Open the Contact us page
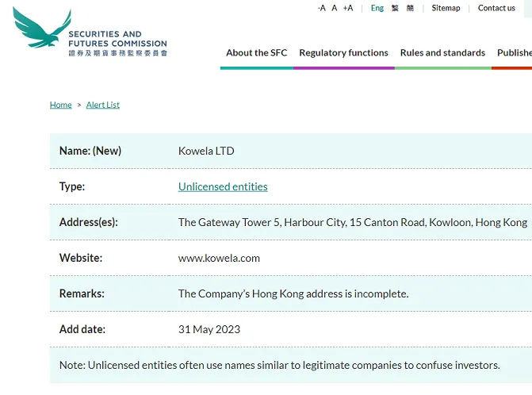Viewport: 532px width, 395px height. point(496,8)
